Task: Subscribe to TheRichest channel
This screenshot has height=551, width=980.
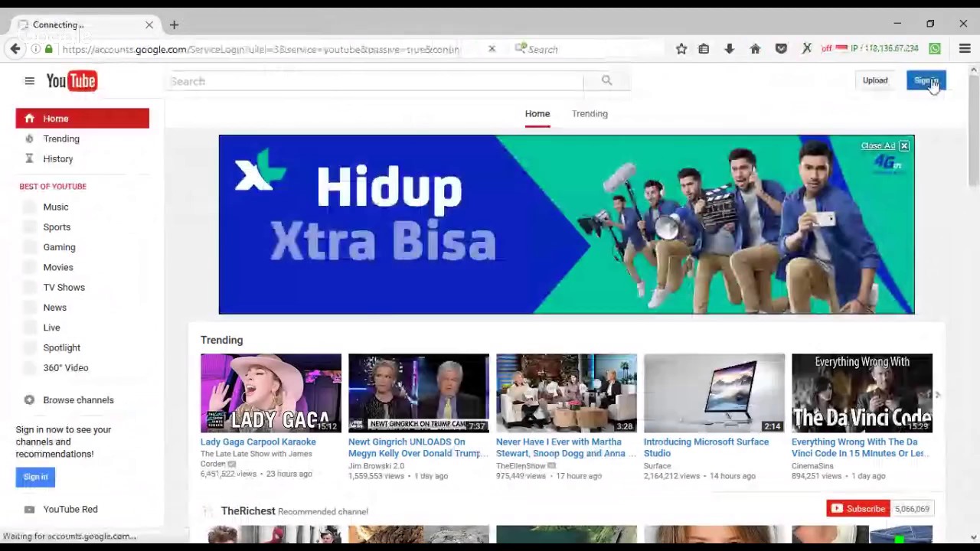Action: 858,509
